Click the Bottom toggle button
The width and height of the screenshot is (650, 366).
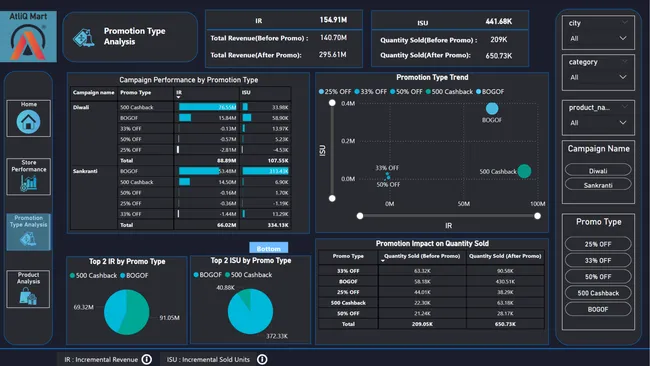(x=269, y=248)
